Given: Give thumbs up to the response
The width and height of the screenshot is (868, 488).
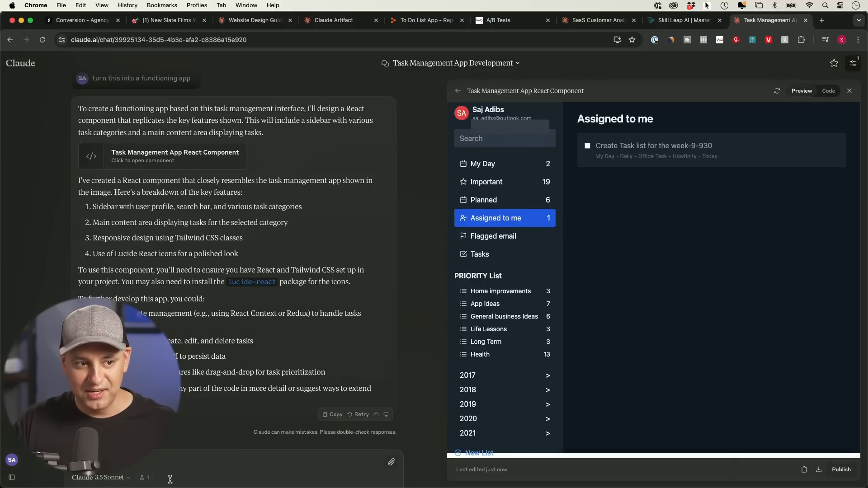Looking at the screenshot, I should click(376, 414).
